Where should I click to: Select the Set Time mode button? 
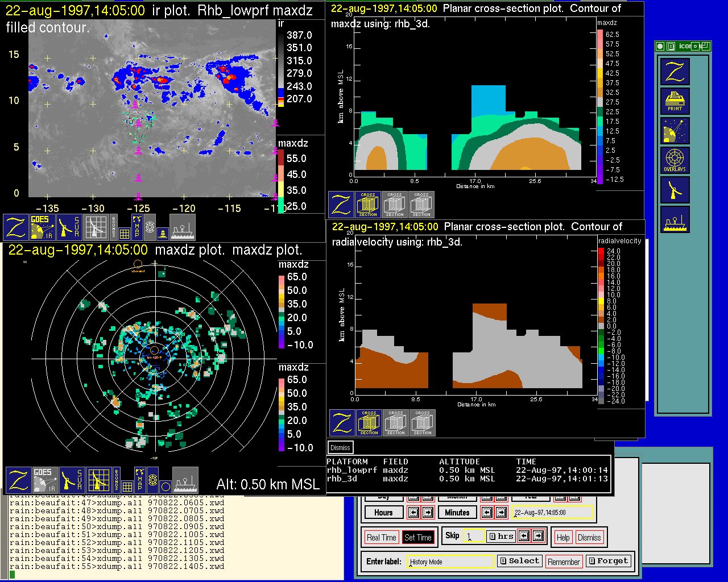pyautogui.click(x=418, y=538)
